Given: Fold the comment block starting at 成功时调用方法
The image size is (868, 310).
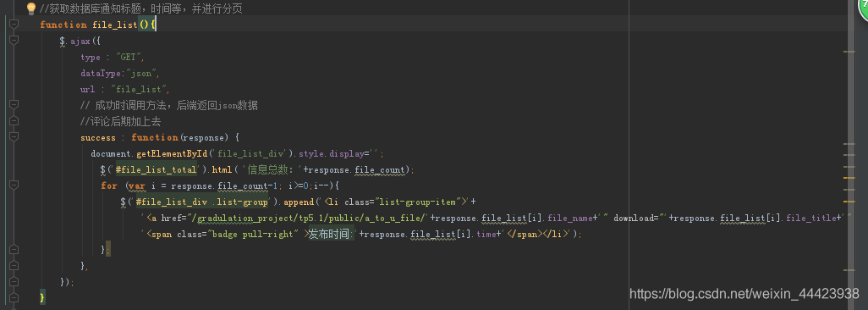Looking at the screenshot, I should click(14, 105).
